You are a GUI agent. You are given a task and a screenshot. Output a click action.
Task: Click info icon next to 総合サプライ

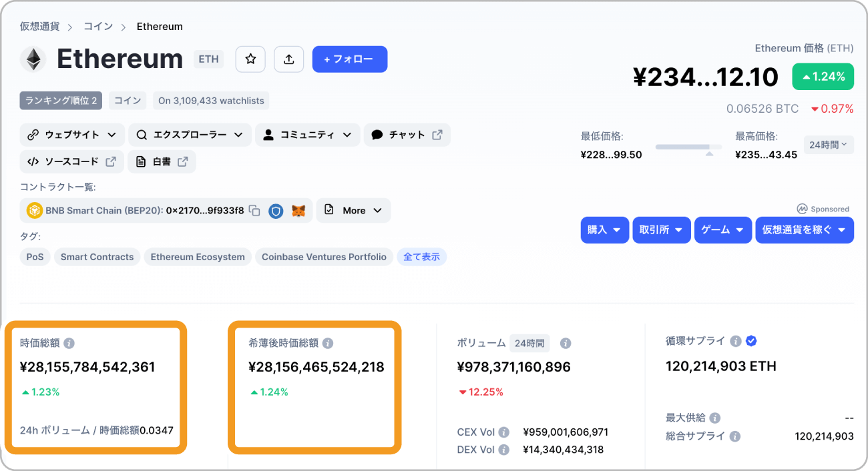(x=734, y=436)
